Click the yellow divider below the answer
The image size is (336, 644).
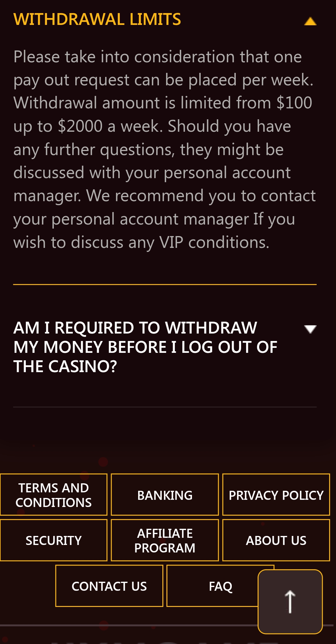point(165,284)
